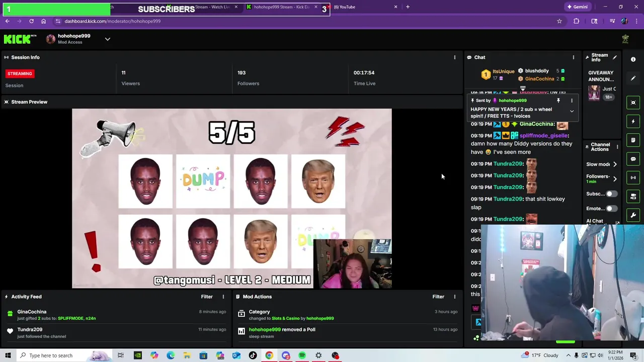The height and width of the screenshot is (362, 644).
Task: Click the Kick logo
Action: point(20,39)
